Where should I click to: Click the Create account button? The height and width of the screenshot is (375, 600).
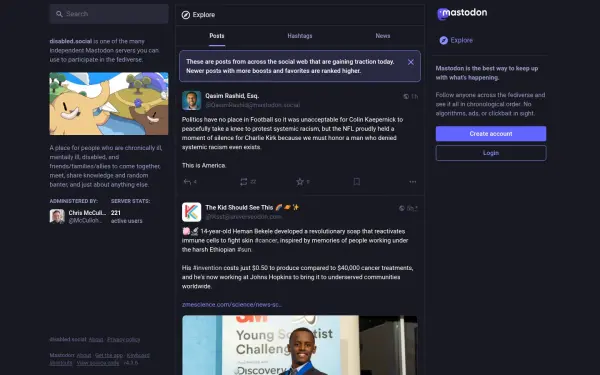pos(491,134)
